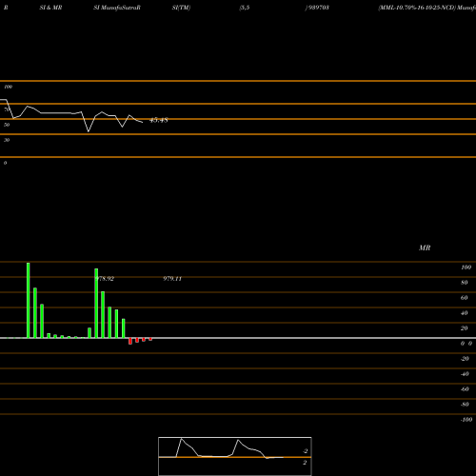Click the 978.92 price label
476x476 pixels.
(105, 279)
